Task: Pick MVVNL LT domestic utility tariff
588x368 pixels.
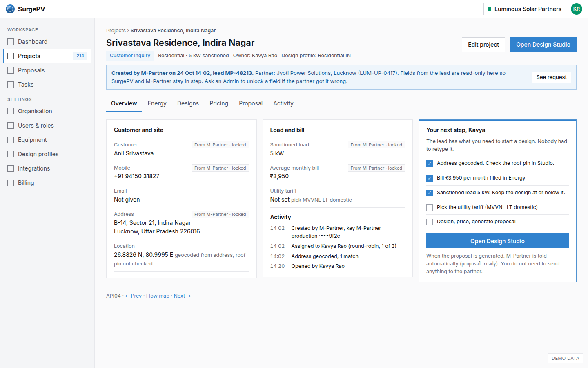Action: [321, 200]
